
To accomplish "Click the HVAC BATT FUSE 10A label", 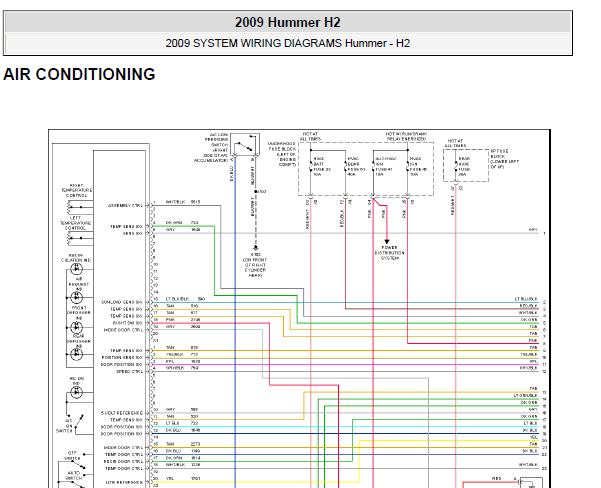I will click(319, 166).
